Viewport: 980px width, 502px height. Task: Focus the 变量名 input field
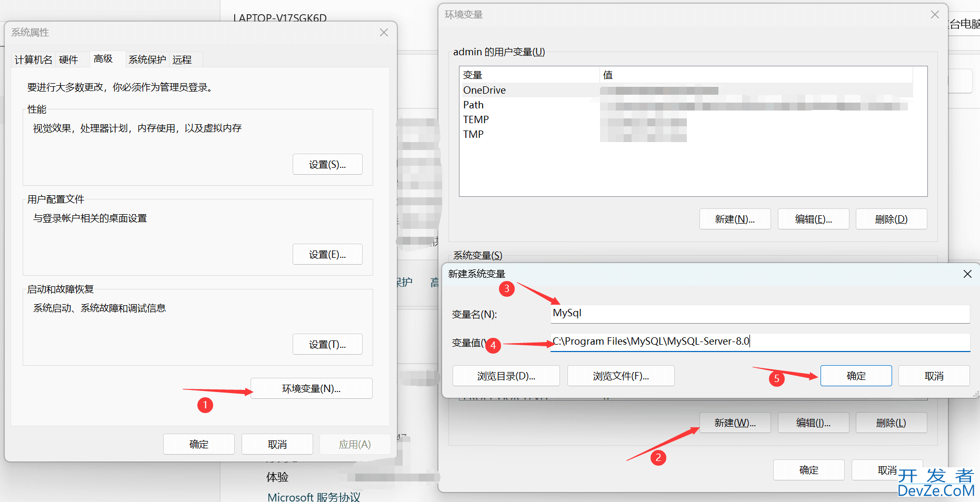tap(760, 314)
